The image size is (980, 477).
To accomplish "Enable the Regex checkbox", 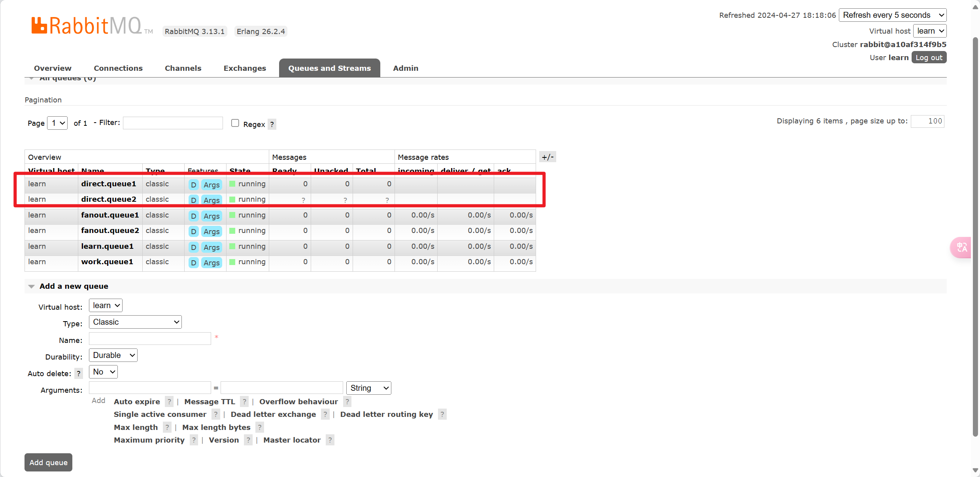I will [235, 123].
